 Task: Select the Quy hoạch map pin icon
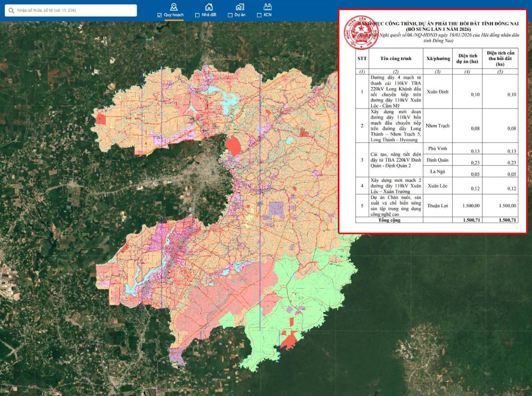pyautogui.click(x=173, y=6)
